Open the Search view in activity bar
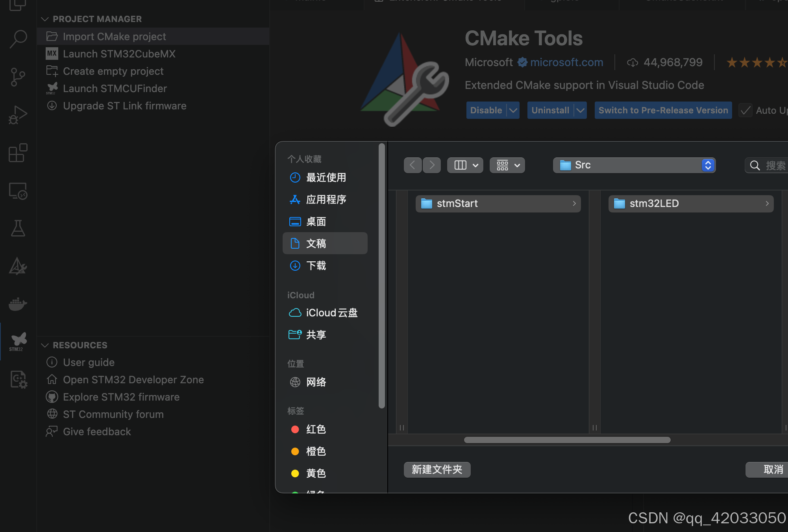The height and width of the screenshot is (532, 788). (x=18, y=39)
